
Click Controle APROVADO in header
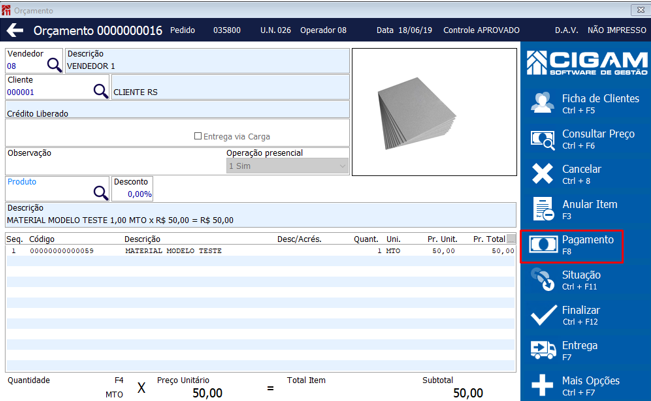(481, 30)
